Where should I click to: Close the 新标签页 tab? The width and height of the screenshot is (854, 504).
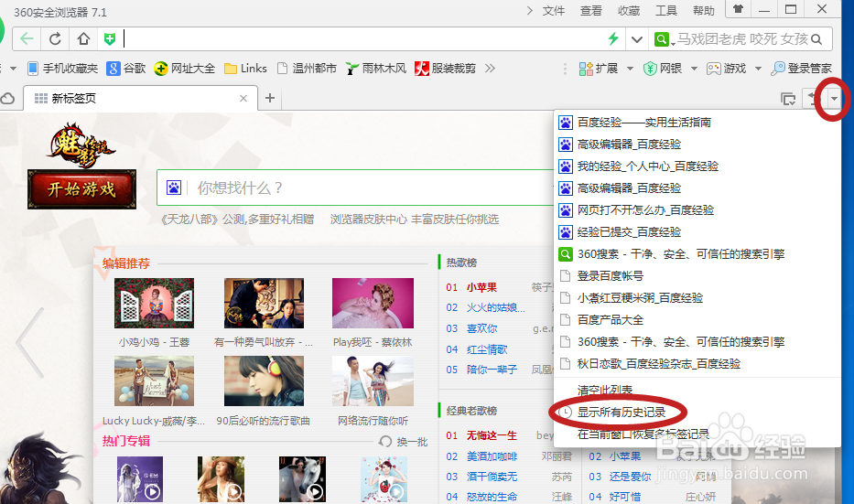click(243, 99)
